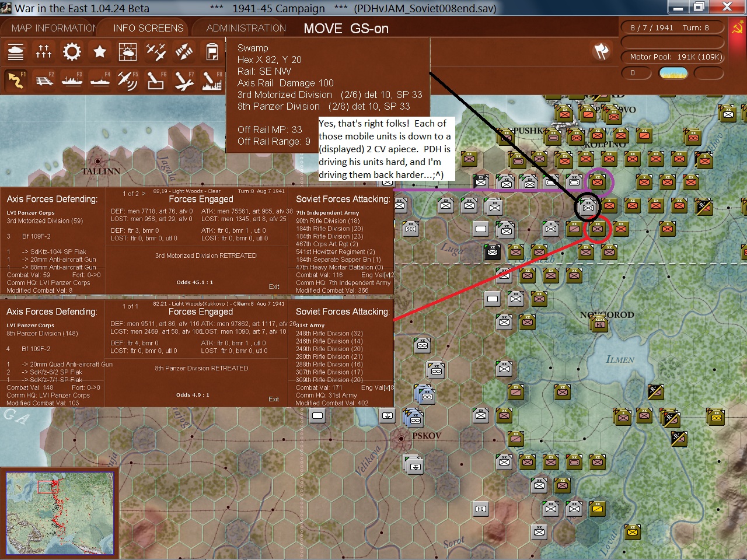
Task: Click the '0' counter field below Motor Pool
Action: click(x=636, y=73)
